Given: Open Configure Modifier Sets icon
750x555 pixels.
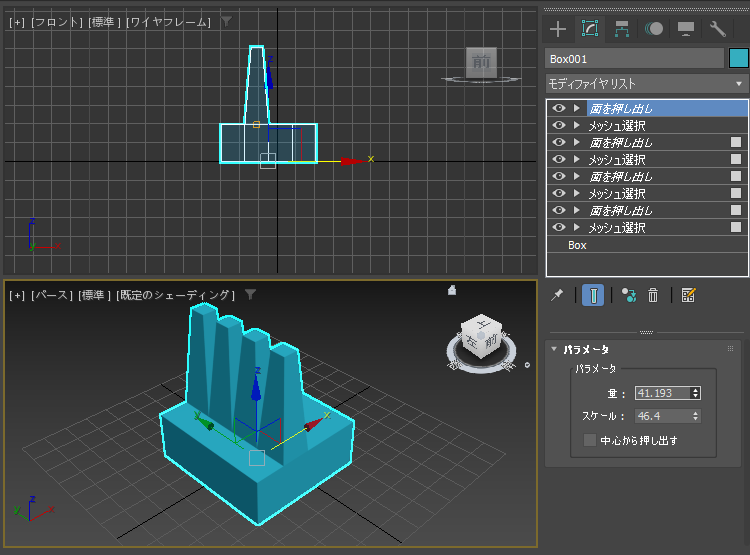Looking at the screenshot, I should coord(688,295).
